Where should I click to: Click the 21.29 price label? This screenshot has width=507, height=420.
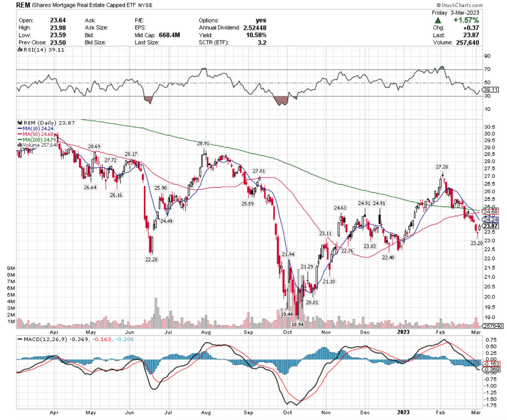[x=307, y=267]
